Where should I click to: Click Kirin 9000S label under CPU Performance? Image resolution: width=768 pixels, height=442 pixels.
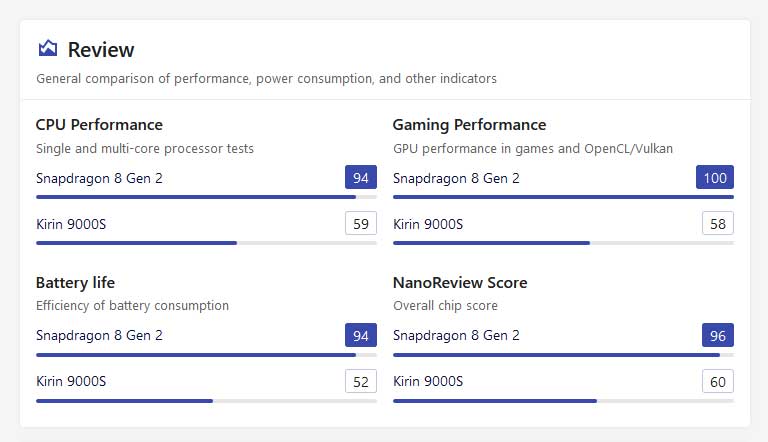click(x=71, y=224)
